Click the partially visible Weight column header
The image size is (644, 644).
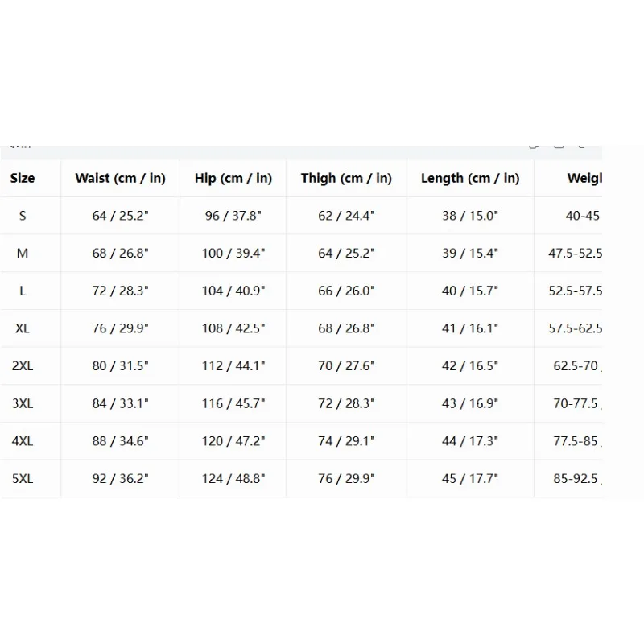(x=584, y=178)
